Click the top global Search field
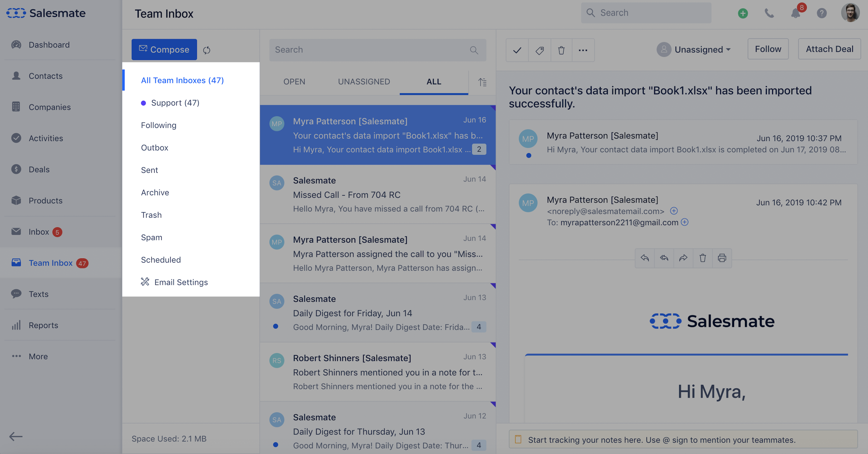Image resolution: width=868 pixels, height=454 pixels. (x=646, y=13)
